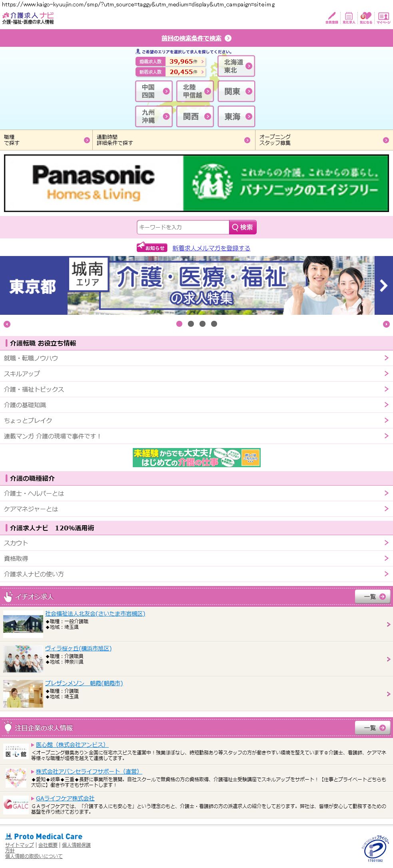Click the 介護求人ナビ site logo
Screen dimensions: 393x868
click(x=28, y=18)
